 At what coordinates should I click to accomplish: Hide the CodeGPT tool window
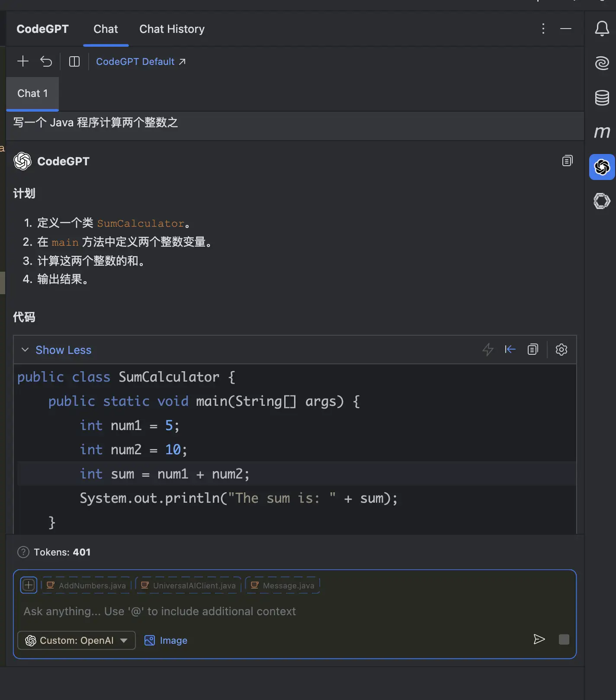566,29
